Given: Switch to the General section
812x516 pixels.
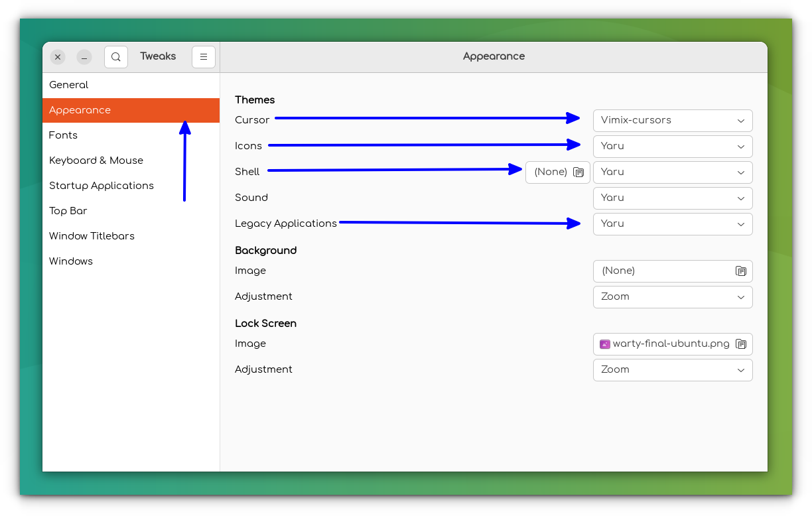Looking at the screenshot, I should click(x=68, y=85).
